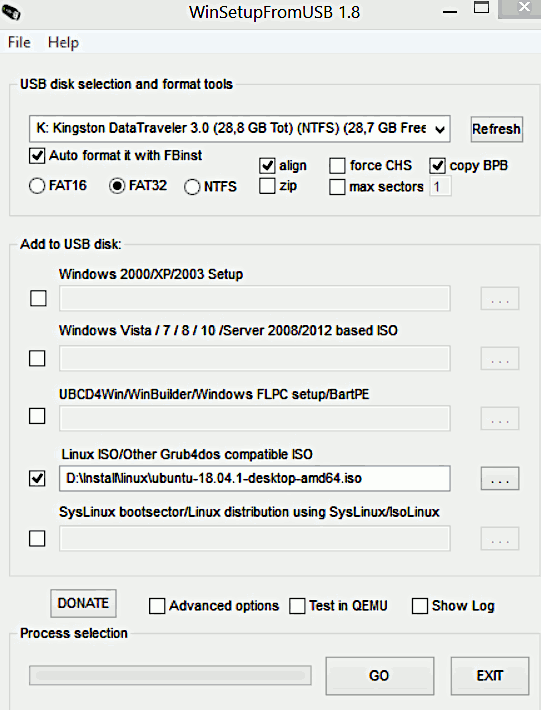Viewport: 541px width, 710px height.
Task: Expand the USB disk selection dropdown
Action: pos(440,129)
